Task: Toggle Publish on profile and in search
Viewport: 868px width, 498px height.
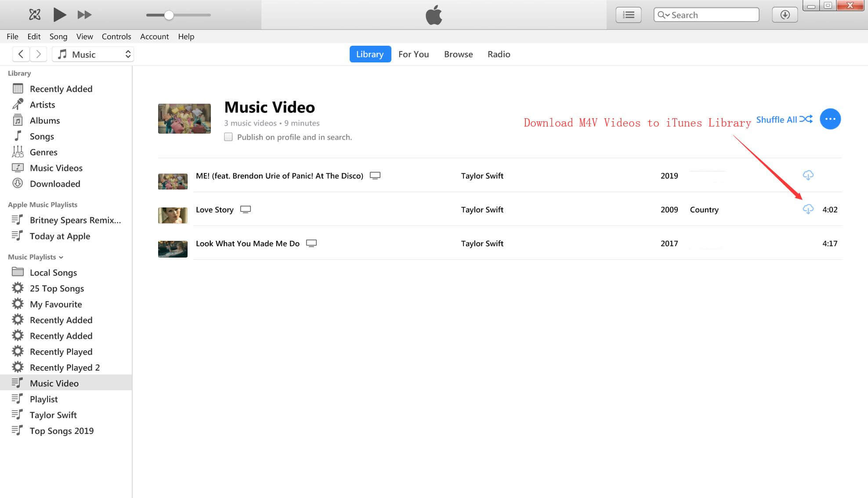Action: (x=228, y=137)
